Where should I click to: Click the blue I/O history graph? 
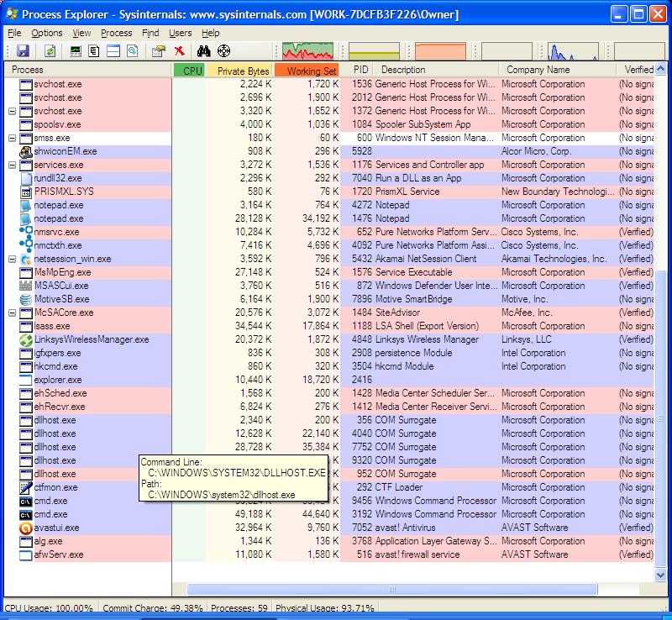pos(573,51)
